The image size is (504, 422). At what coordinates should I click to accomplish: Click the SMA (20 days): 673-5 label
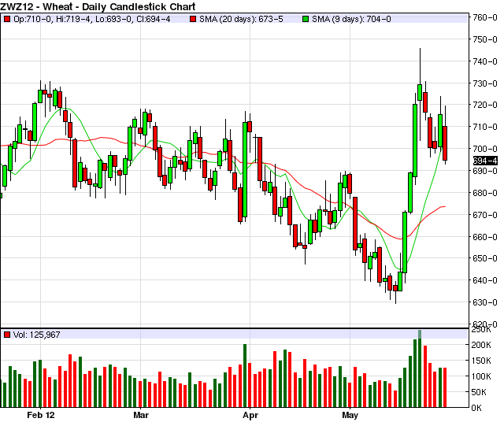(x=241, y=19)
